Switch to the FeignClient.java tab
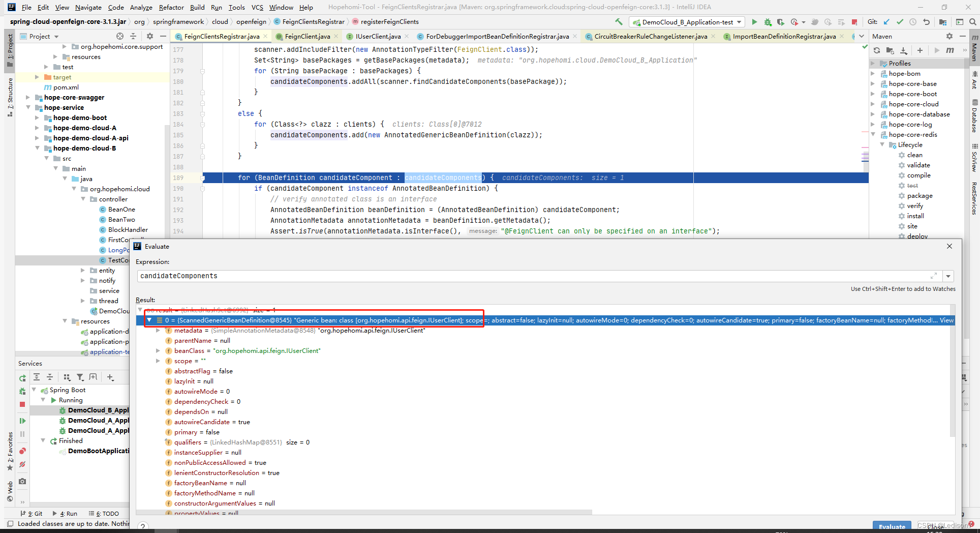This screenshot has width=980, height=533. [x=307, y=36]
